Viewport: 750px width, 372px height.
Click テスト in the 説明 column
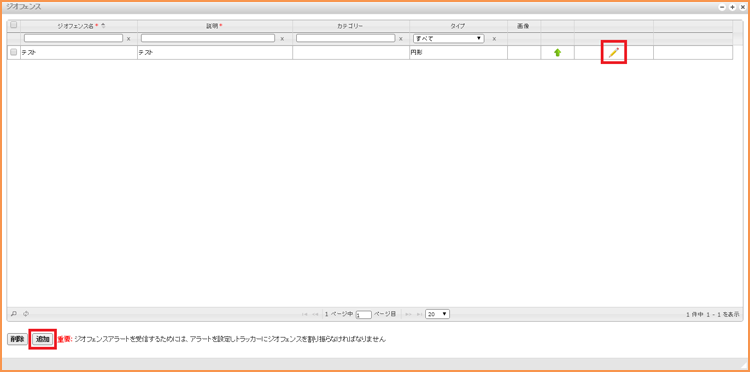[146, 53]
